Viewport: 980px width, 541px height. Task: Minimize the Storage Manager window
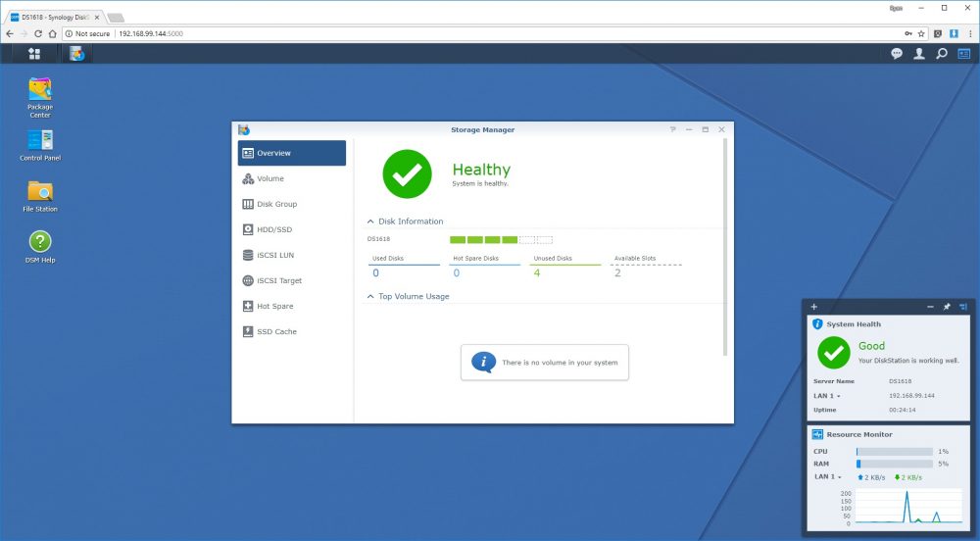tap(689, 129)
